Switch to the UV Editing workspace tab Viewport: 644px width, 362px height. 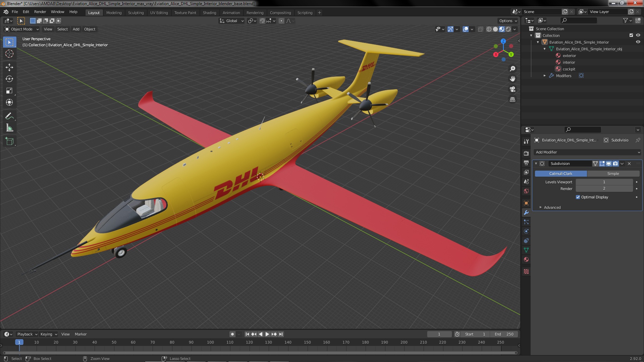tap(159, 13)
